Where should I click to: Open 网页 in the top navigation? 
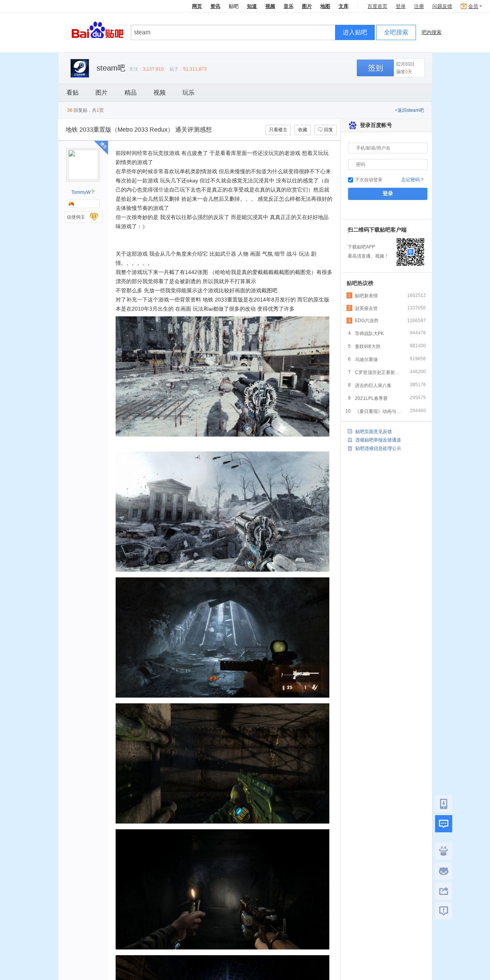point(197,6)
